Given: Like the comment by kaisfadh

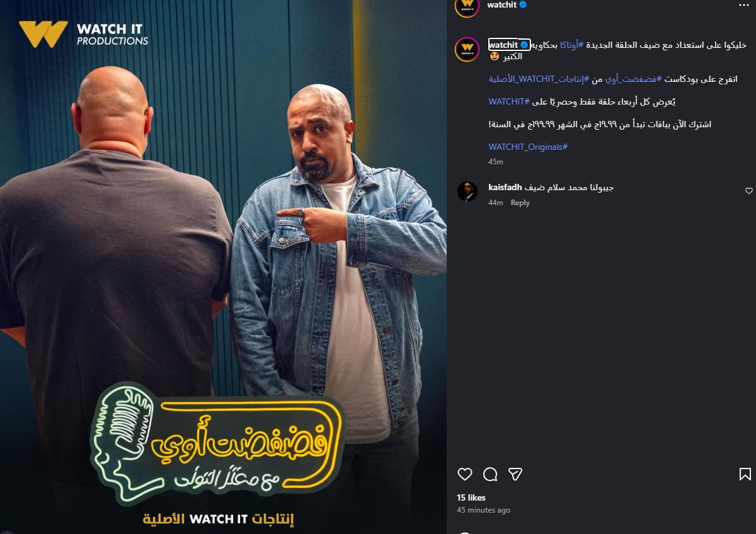Looking at the screenshot, I should (749, 191).
